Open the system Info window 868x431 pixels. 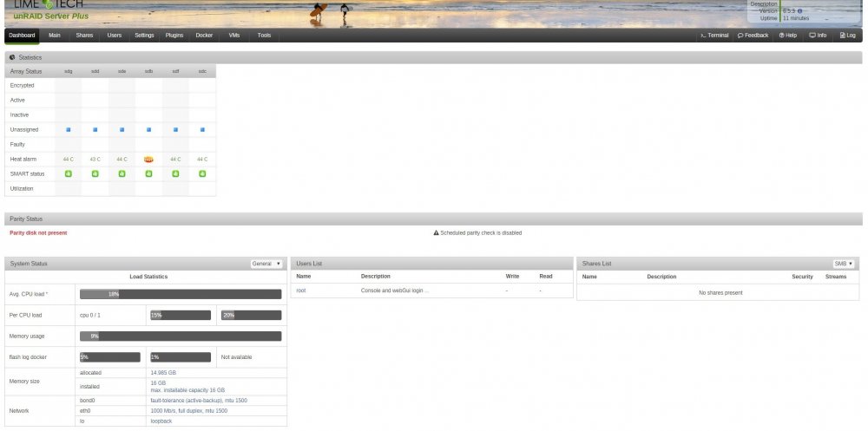(818, 36)
